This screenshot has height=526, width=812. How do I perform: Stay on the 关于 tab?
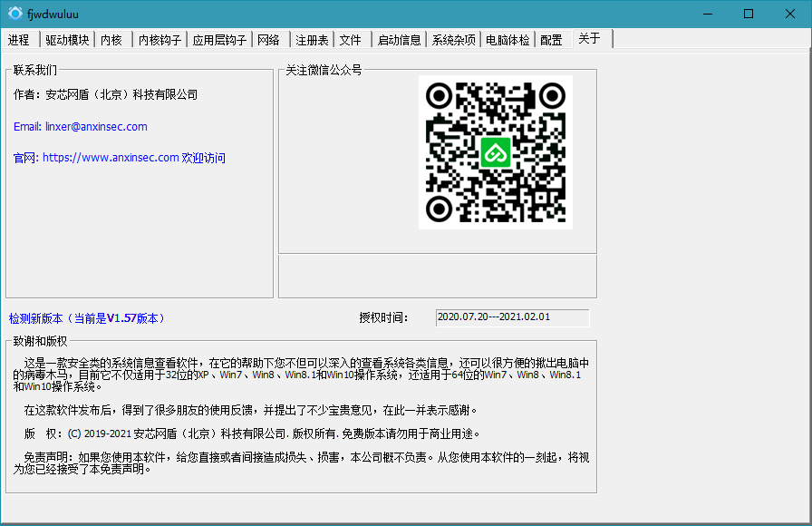click(589, 39)
